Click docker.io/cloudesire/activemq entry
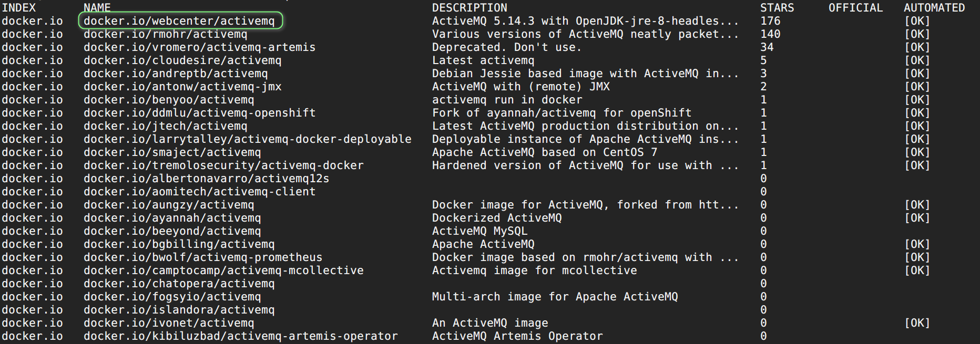The image size is (980, 344). [x=182, y=60]
